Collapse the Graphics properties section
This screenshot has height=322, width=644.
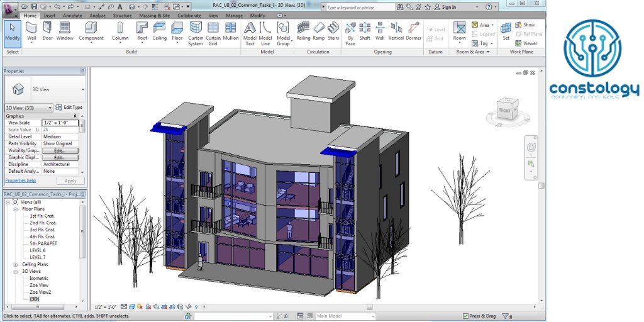(x=75, y=116)
